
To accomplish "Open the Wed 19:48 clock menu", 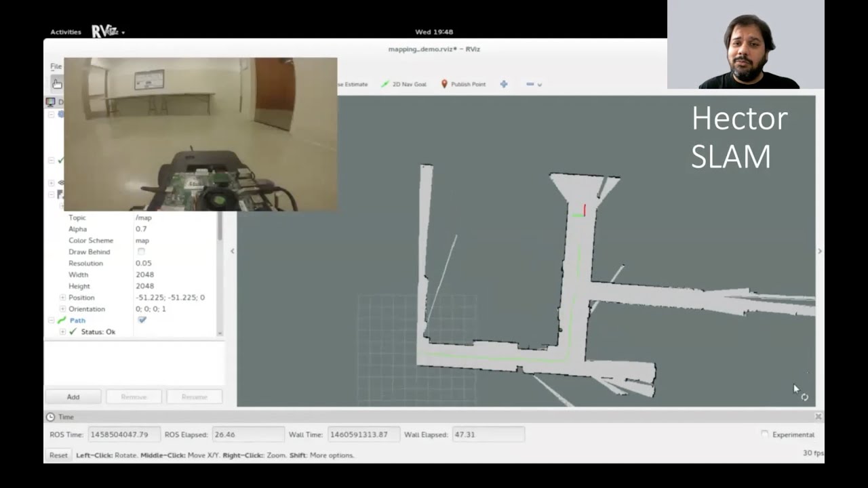I will (434, 32).
